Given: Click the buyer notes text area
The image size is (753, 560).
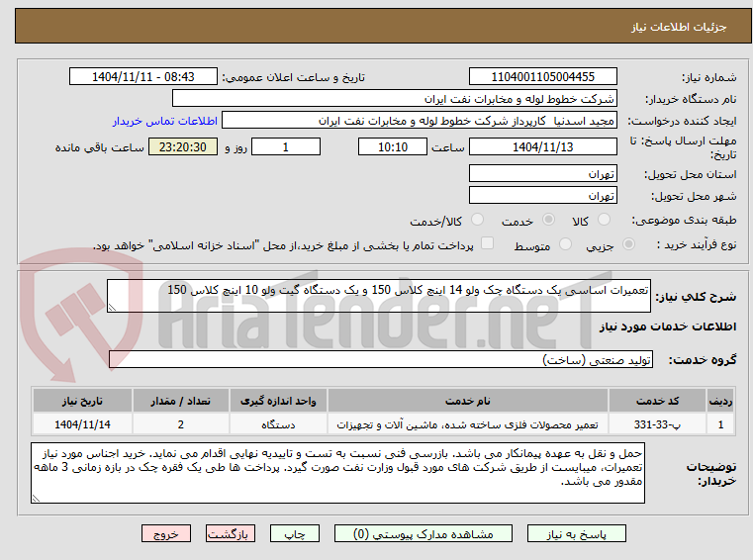Looking at the screenshot, I should pos(337,473).
